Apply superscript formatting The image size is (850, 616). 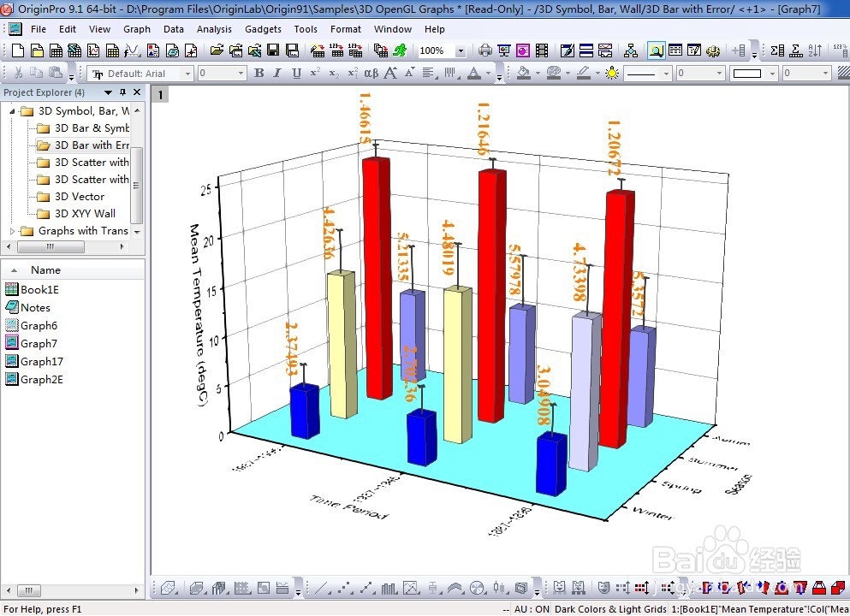(x=315, y=73)
